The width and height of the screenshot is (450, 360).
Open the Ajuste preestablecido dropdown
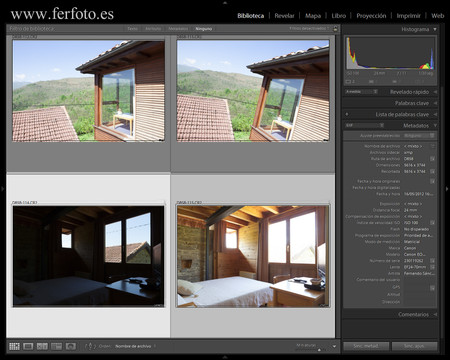(x=419, y=136)
